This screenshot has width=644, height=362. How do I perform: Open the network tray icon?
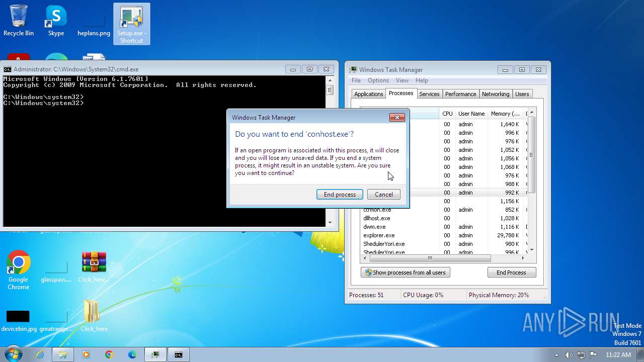coord(581,355)
